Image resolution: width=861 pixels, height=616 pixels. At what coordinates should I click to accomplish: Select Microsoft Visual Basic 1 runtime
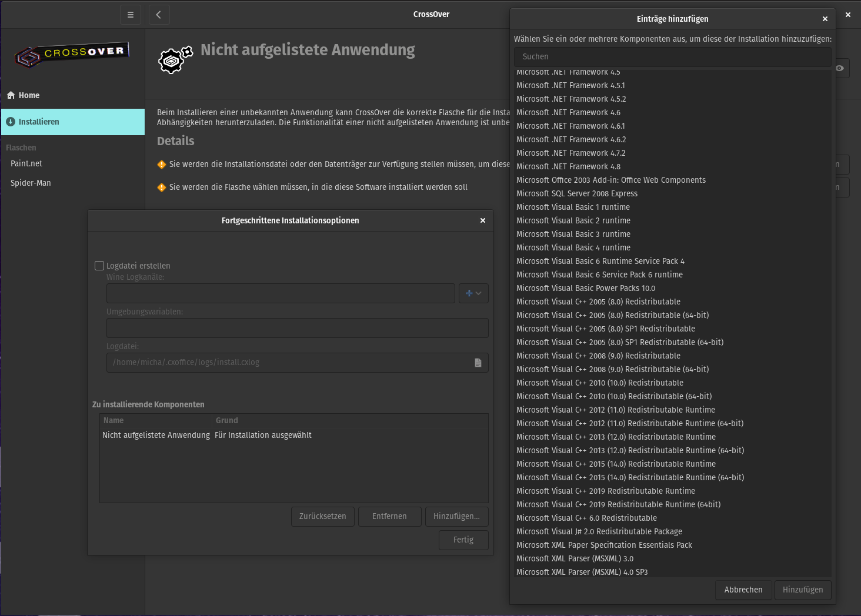673,207
